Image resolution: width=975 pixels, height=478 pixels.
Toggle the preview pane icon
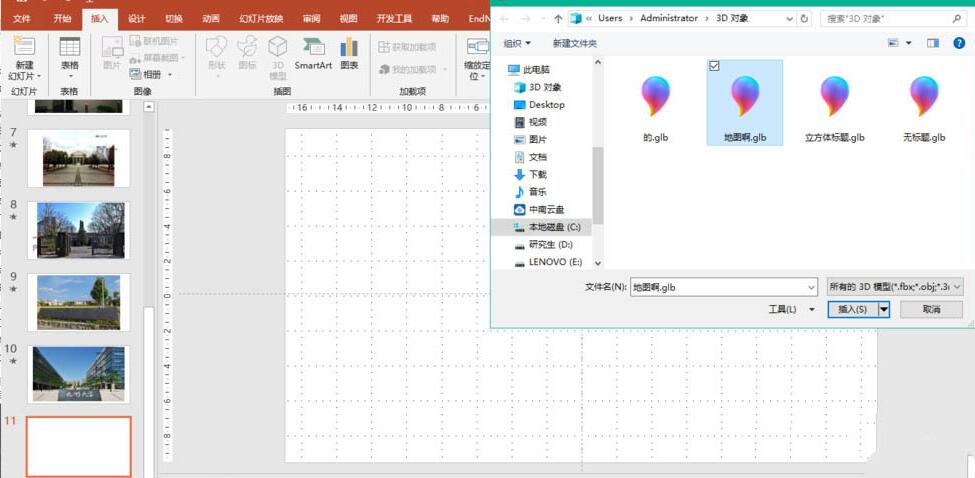932,43
